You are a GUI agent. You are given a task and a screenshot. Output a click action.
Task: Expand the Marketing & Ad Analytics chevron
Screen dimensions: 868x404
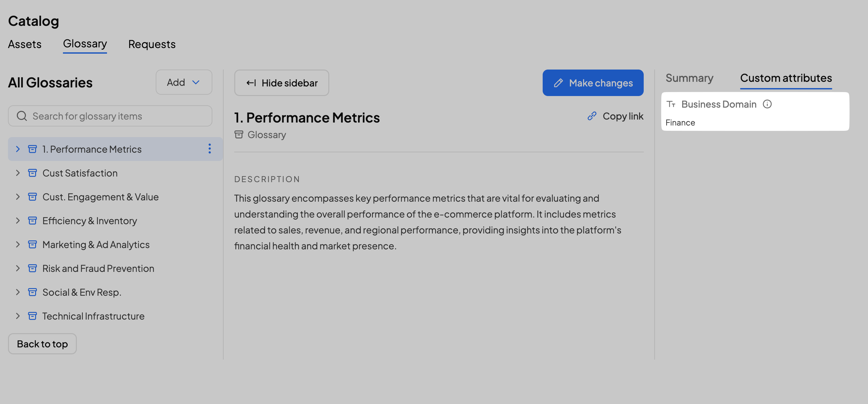click(x=18, y=244)
